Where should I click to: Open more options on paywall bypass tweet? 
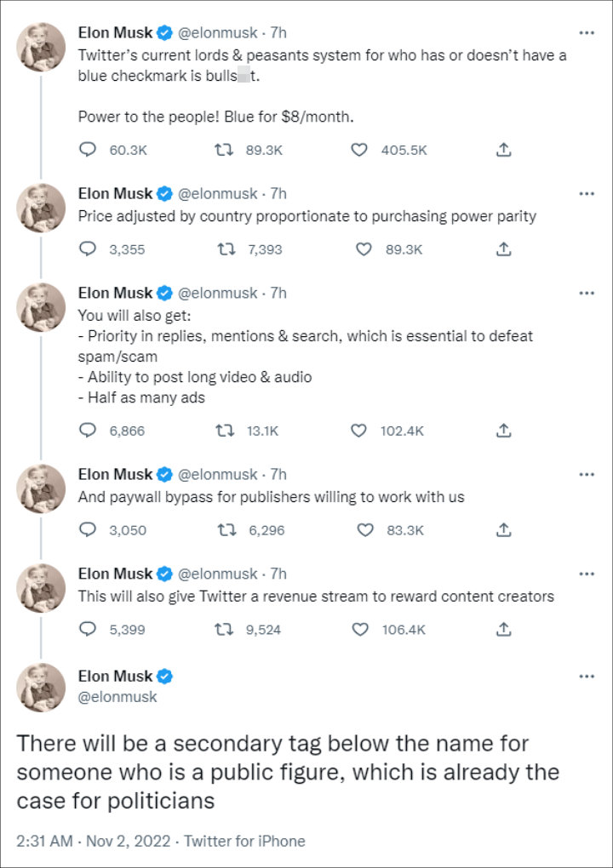coord(586,474)
